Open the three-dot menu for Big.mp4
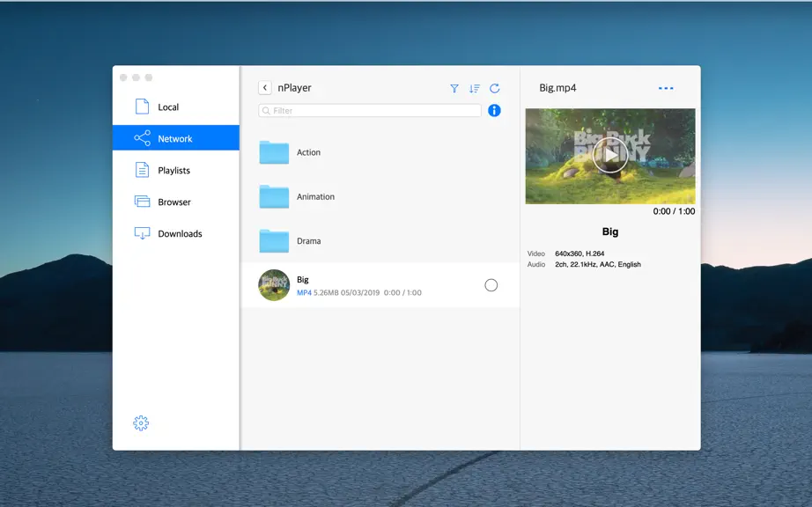Image resolution: width=812 pixels, height=507 pixels. click(x=666, y=89)
